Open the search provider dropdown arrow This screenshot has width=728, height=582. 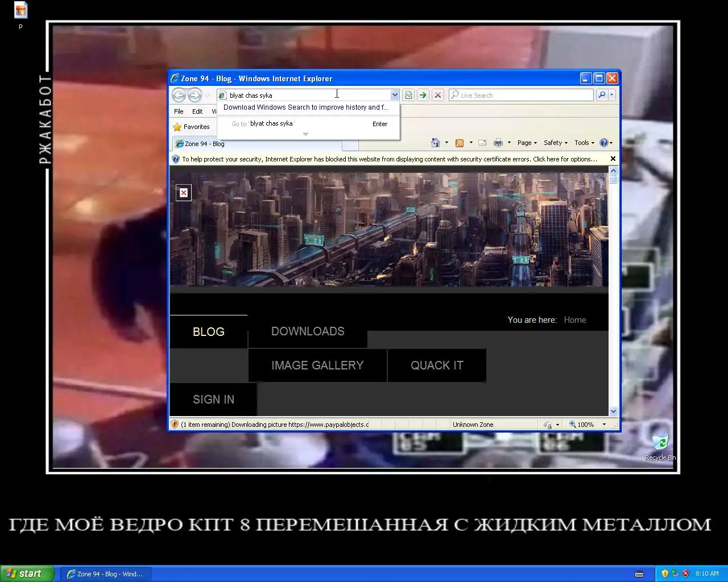click(612, 95)
